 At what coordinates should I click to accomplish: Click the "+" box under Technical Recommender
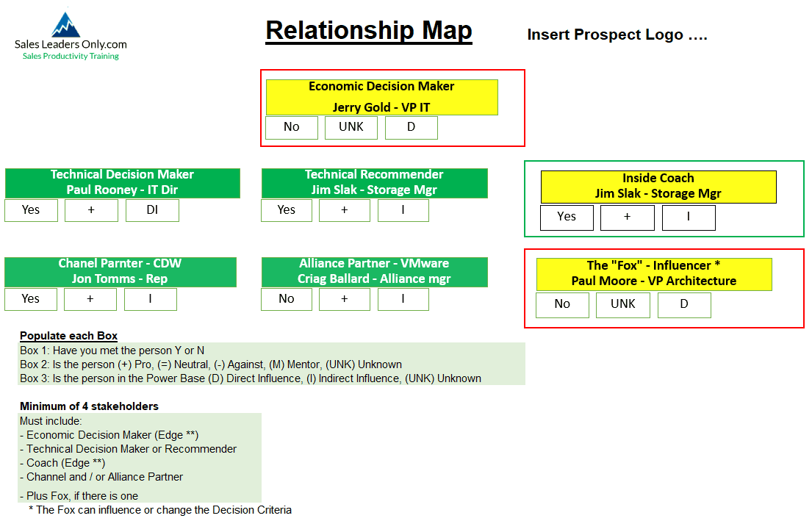tap(344, 210)
